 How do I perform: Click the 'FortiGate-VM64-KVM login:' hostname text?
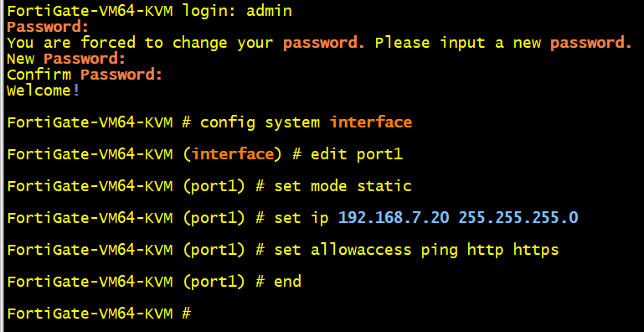[x=122, y=11]
